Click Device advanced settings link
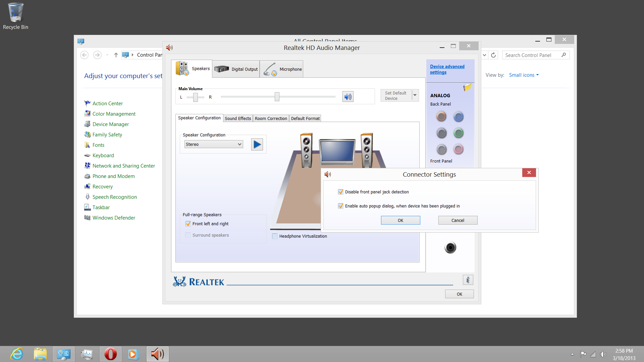This screenshot has height=362, width=644. pyautogui.click(x=447, y=69)
